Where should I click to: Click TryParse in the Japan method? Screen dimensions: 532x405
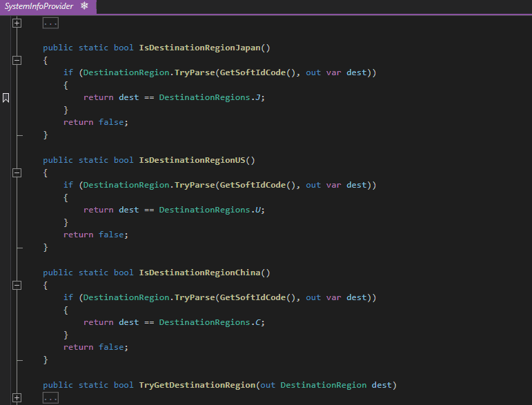pyautogui.click(x=195, y=72)
